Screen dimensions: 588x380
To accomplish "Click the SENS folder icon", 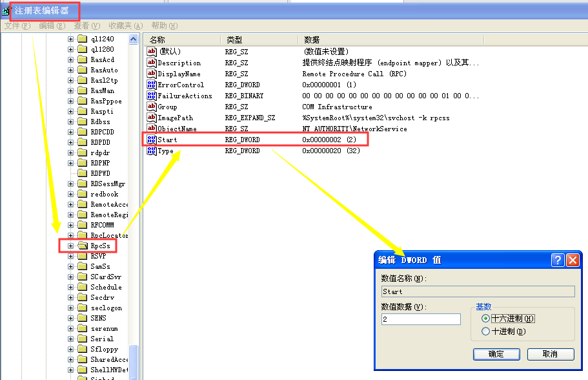I will pyautogui.click(x=83, y=318).
